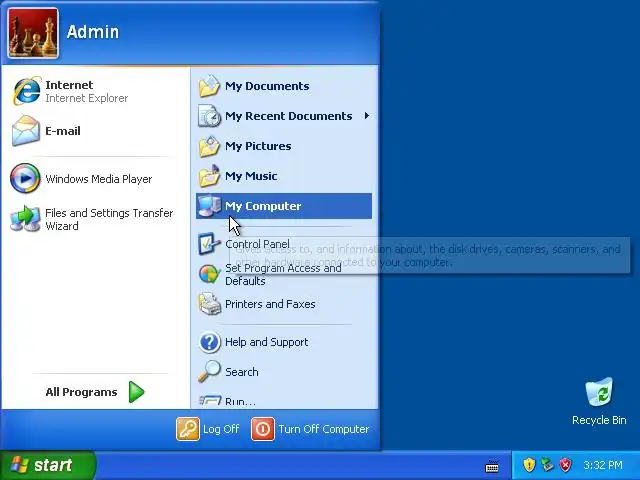Click the E-mail pinned item label
The height and width of the screenshot is (480, 640).
click(63, 131)
